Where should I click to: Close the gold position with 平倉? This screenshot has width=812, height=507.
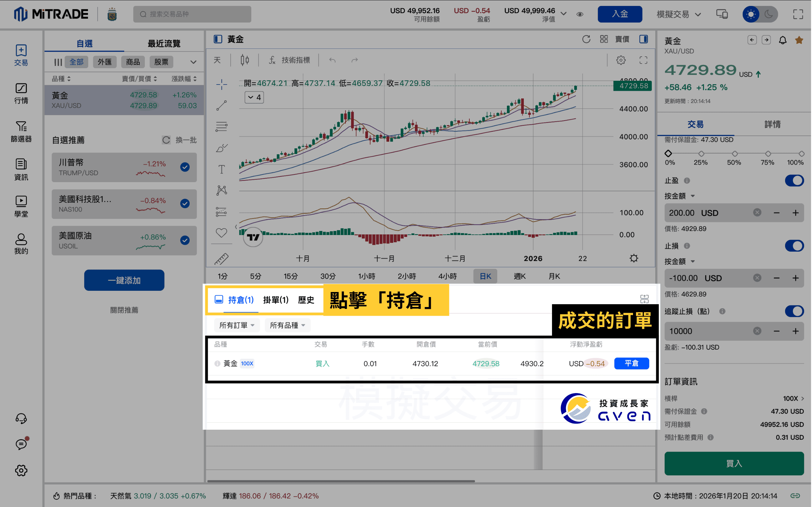(x=632, y=363)
